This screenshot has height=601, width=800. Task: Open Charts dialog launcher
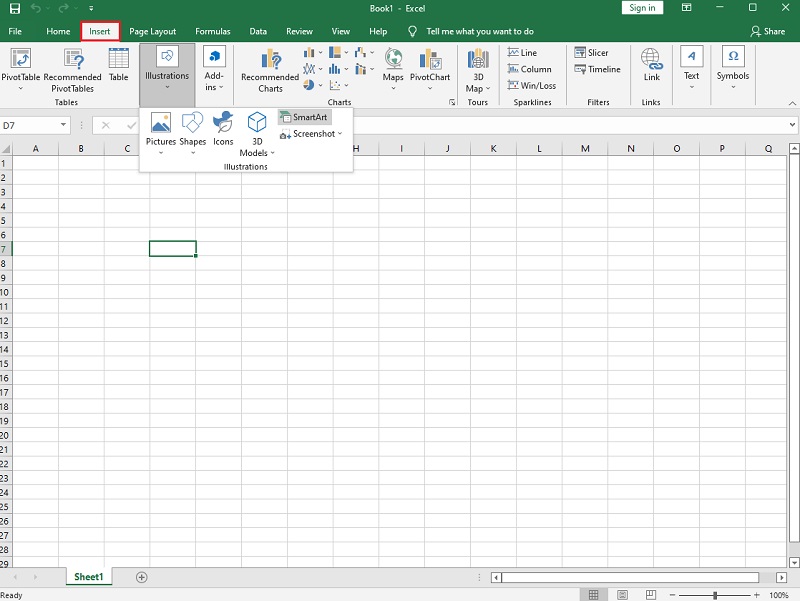pyautogui.click(x=452, y=102)
